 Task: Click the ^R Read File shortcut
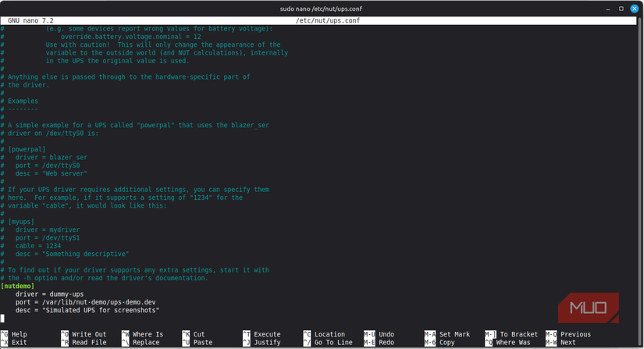pos(84,343)
